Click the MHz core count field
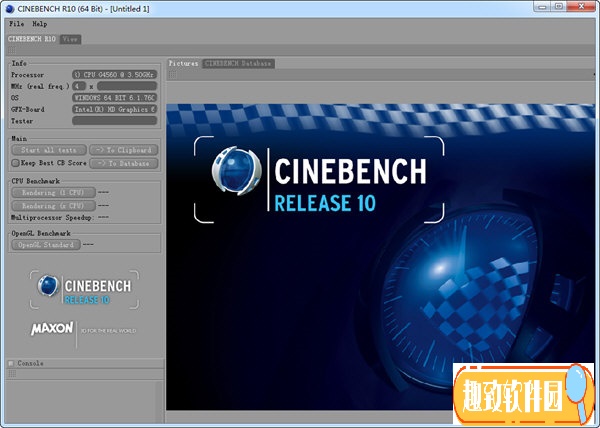The height and width of the screenshot is (428, 600). [x=79, y=86]
